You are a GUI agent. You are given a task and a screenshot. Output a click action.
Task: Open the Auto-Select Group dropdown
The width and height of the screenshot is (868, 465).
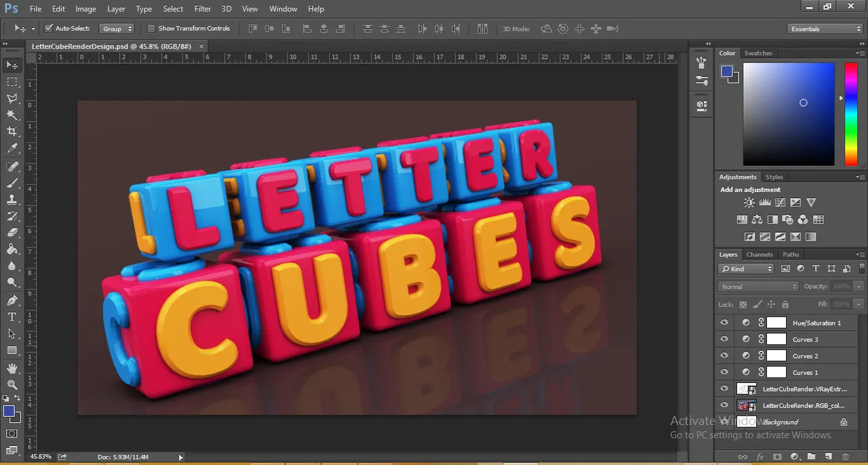(117, 28)
